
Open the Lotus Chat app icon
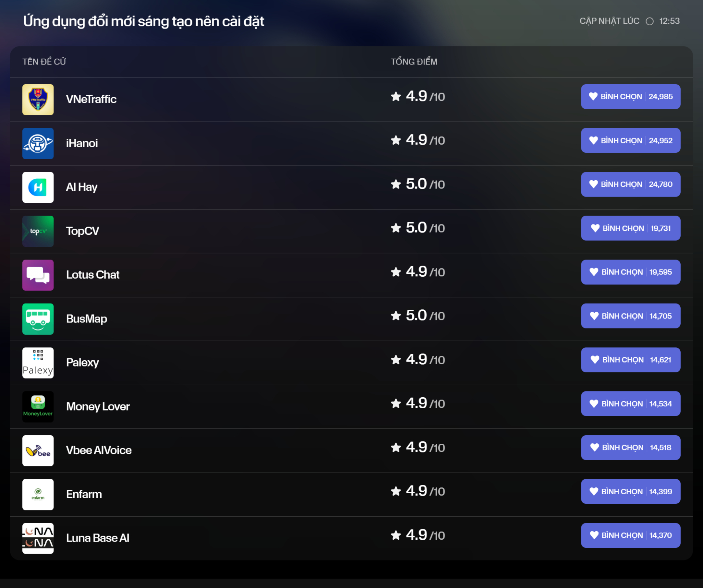pos(38,275)
